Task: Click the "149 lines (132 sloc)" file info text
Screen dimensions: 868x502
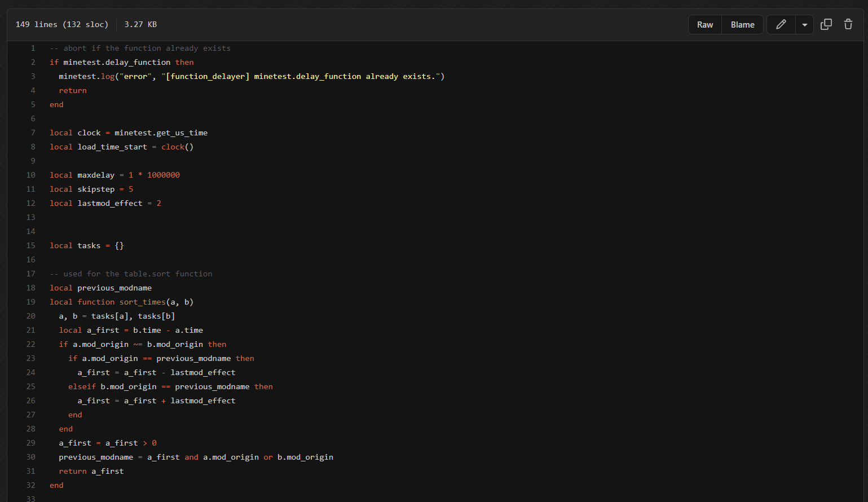Action: [x=61, y=24]
